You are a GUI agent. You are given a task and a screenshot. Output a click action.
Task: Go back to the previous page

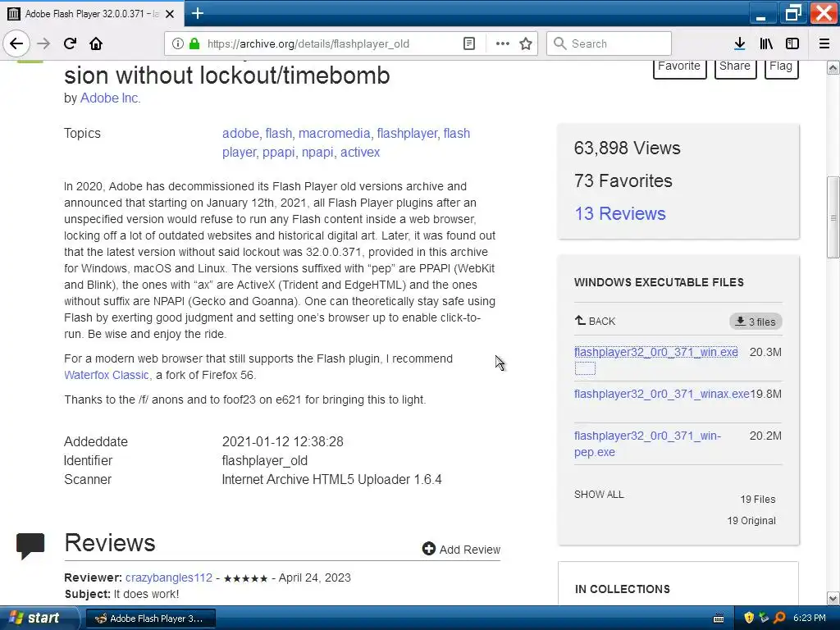[16, 43]
